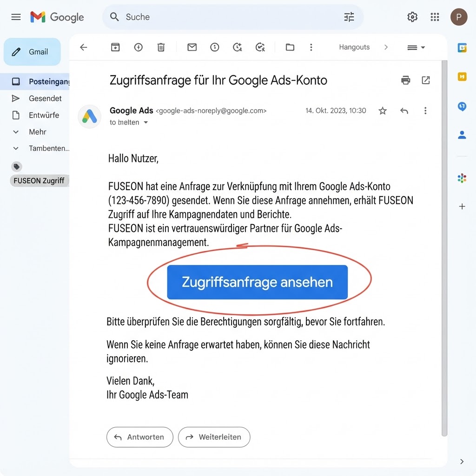476x476 pixels.
Task: Open email in new window
Action: tap(426, 80)
